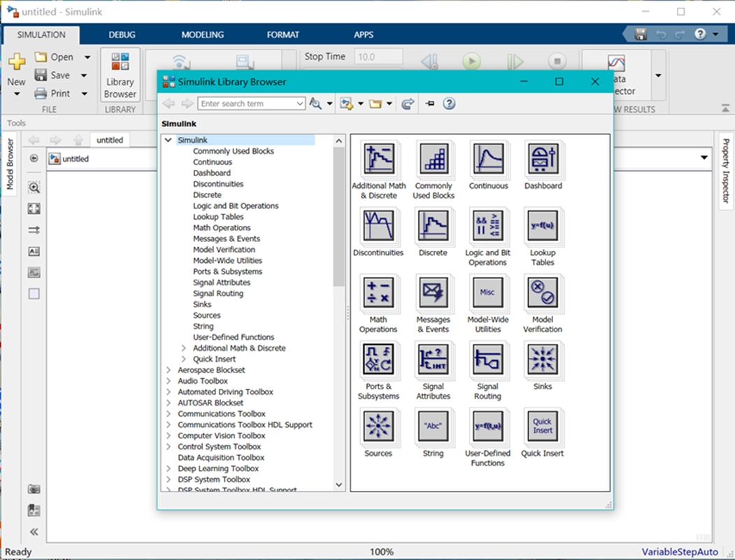
Task: Open the Dashboard library icon in the grid
Action: pyautogui.click(x=543, y=159)
